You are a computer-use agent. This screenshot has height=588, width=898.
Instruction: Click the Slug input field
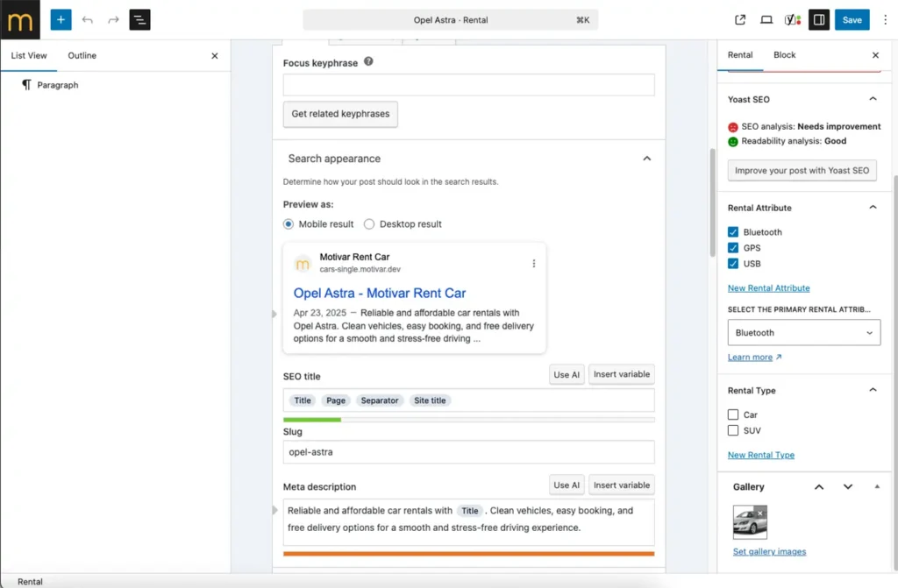[x=468, y=452]
